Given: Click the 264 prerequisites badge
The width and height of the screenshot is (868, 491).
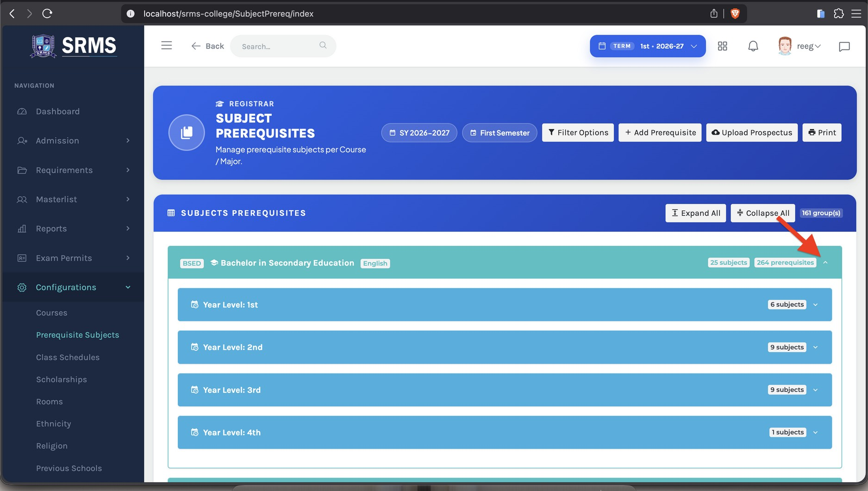Looking at the screenshot, I should 785,262.
